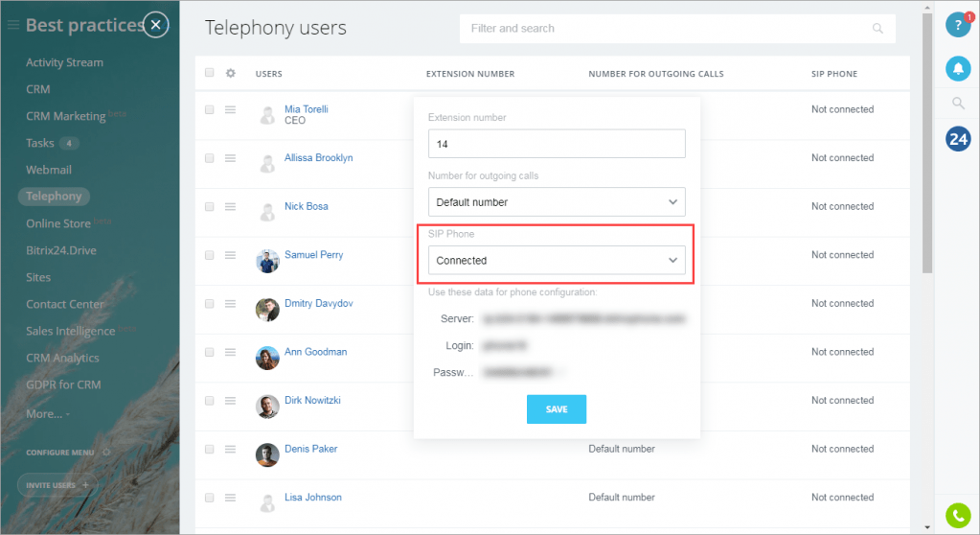Click the search magnifier in filter box

[877, 29]
